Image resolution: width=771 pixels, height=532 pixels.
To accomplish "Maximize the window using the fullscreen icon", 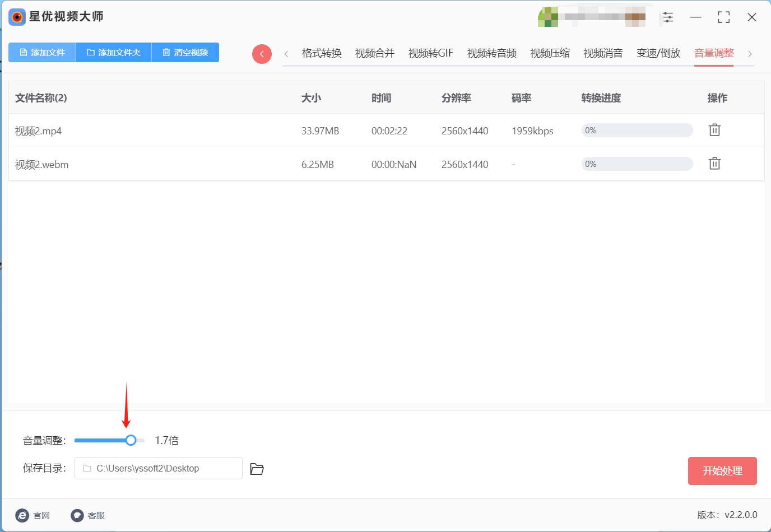I will tap(724, 17).
